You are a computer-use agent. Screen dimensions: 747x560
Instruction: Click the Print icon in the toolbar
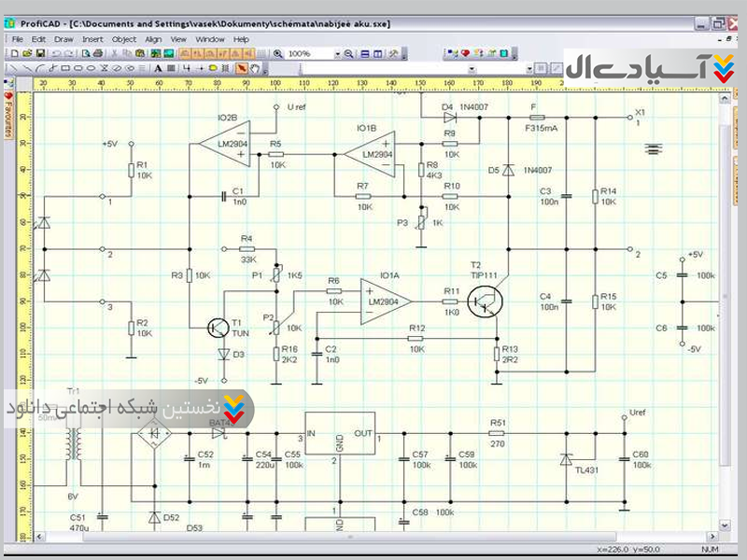pos(100,54)
